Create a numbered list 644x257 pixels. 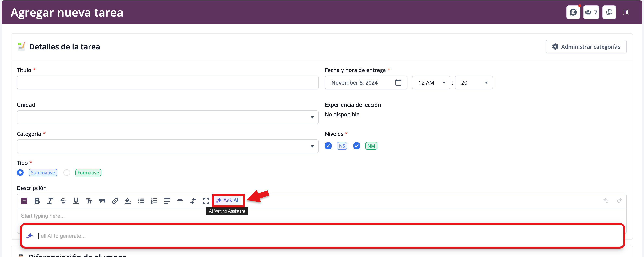point(154,200)
